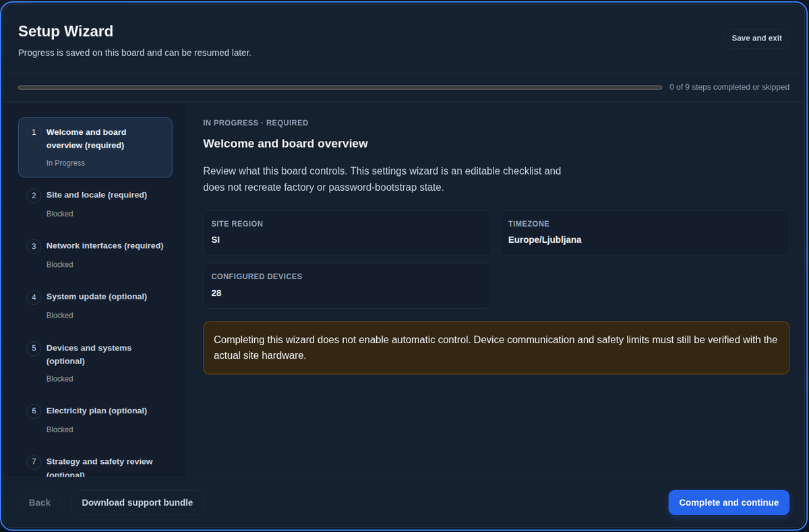Screen dimensions: 809x532
Task: Click the step 4 number badge
Action: point(34,297)
